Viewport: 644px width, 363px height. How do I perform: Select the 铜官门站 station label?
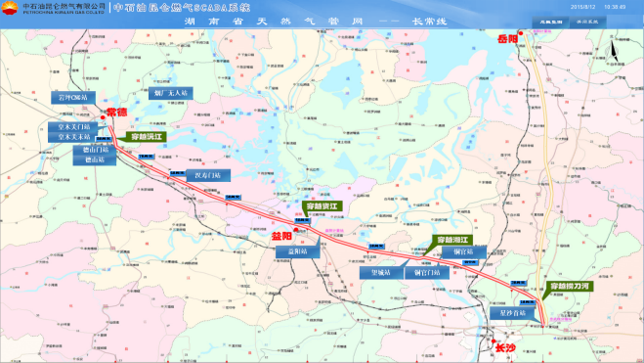427,273
